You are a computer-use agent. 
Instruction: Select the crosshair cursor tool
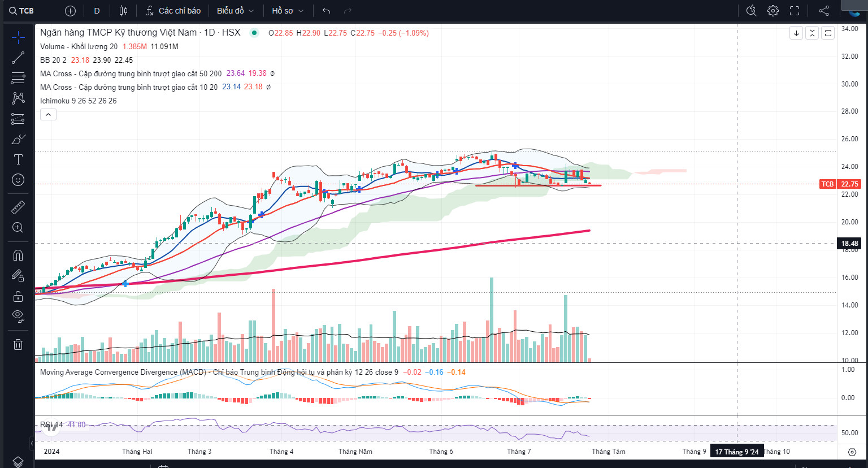(x=18, y=38)
